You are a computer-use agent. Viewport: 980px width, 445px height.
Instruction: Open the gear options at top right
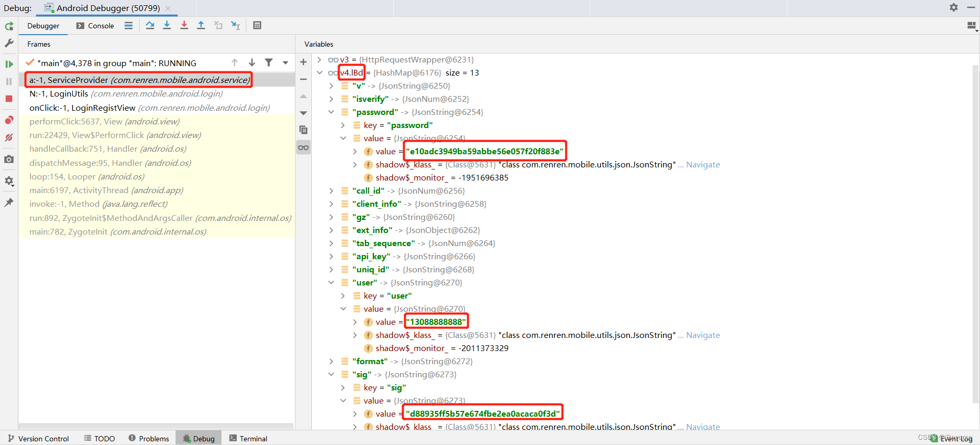pyautogui.click(x=954, y=7)
